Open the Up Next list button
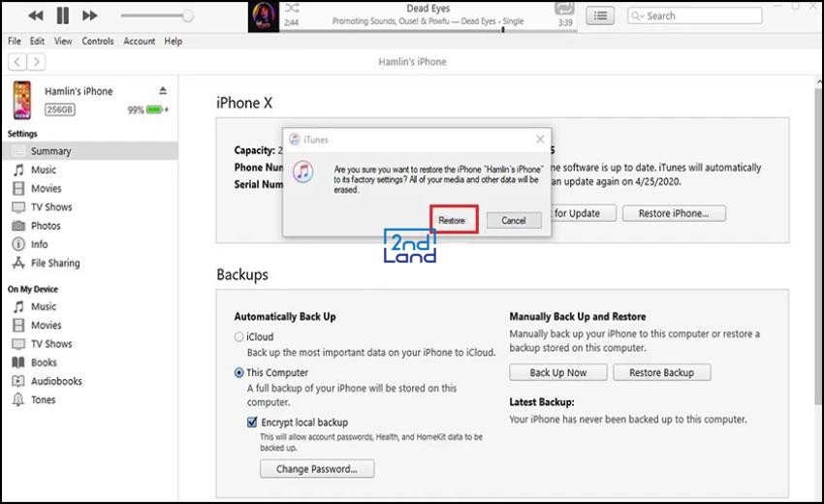This screenshot has width=824, height=504. [600, 16]
